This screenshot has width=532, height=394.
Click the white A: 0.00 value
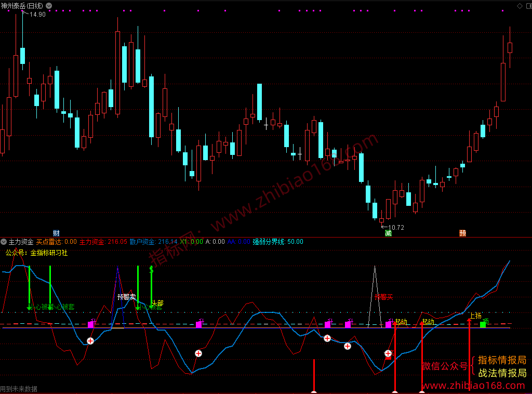pos(215,242)
